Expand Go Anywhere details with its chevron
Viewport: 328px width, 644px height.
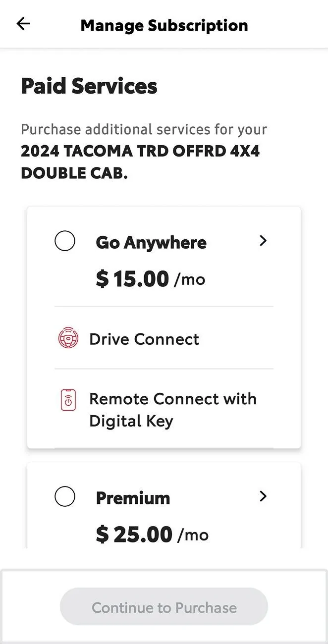(x=263, y=241)
